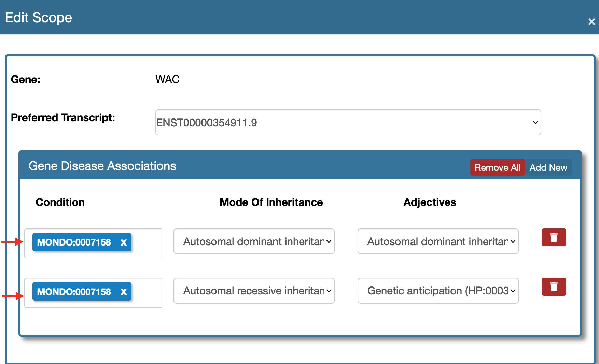Click the WAC gene name
The image size is (599, 364).
167,79
